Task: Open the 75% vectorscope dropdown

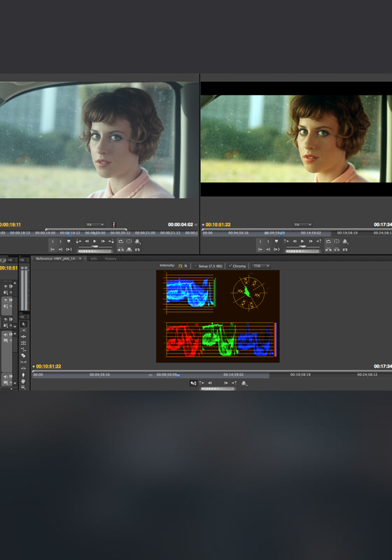Action: click(261, 266)
